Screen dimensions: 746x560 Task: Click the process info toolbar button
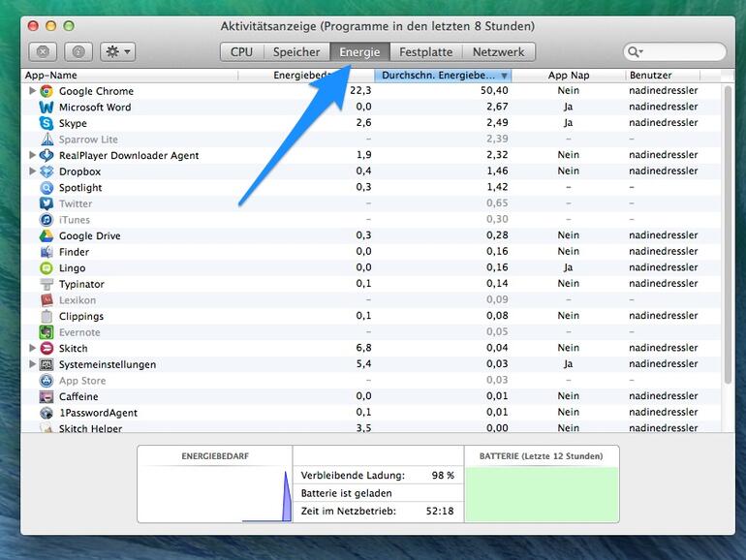pyautogui.click(x=79, y=52)
